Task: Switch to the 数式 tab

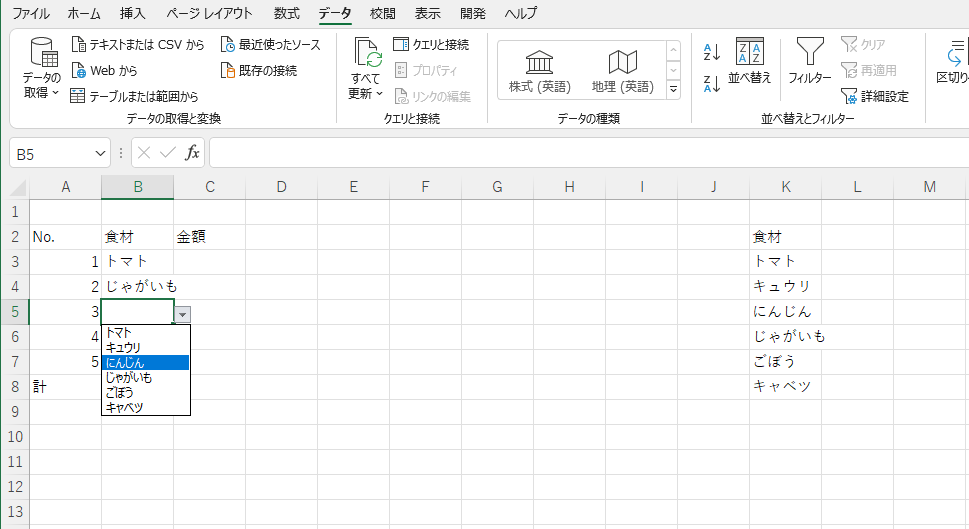Action: (x=286, y=13)
